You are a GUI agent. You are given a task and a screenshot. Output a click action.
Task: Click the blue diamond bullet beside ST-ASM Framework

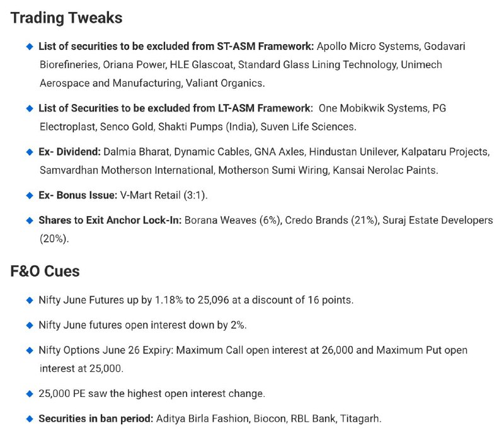(30, 47)
